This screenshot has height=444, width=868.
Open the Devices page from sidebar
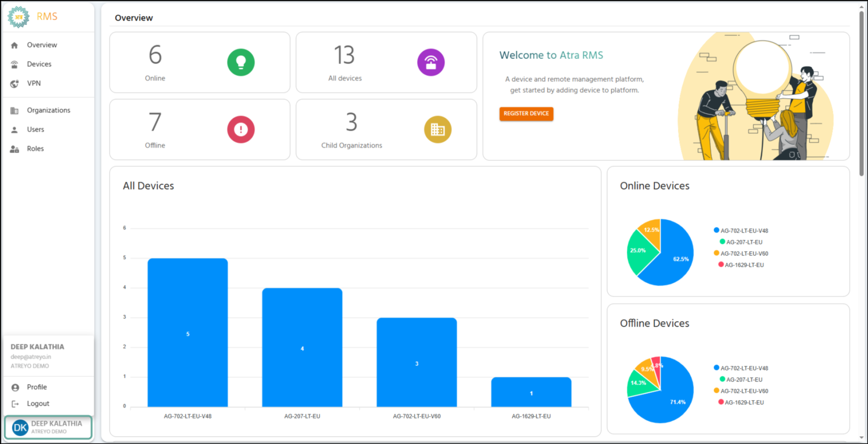click(x=39, y=64)
